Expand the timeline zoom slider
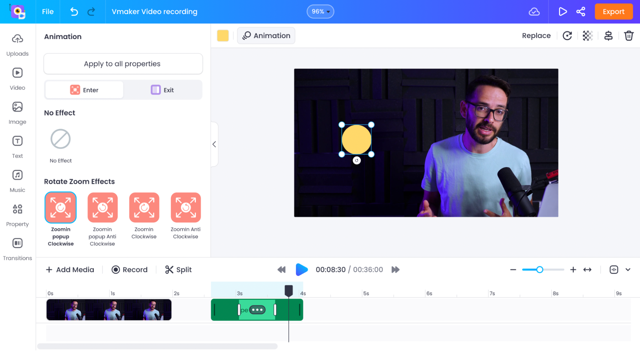 tap(588, 270)
